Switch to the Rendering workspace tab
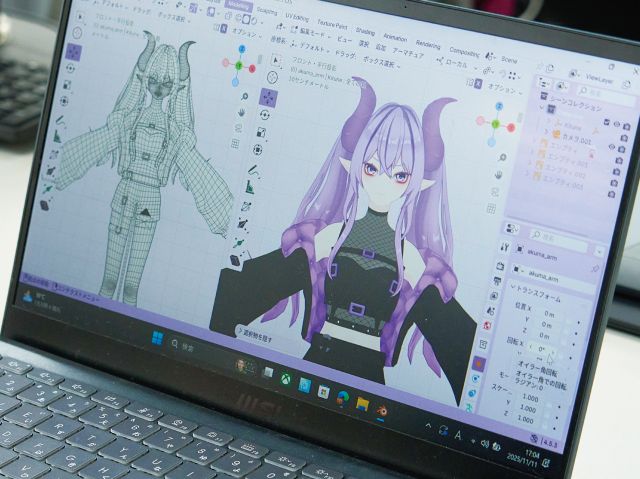The height and width of the screenshot is (479, 640). point(428,45)
